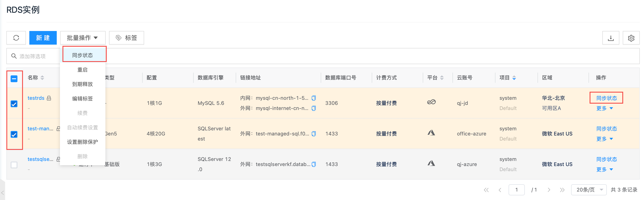Choose 设置删除保护 from batch menu
The width and height of the screenshot is (644, 200).
tap(82, 142)
